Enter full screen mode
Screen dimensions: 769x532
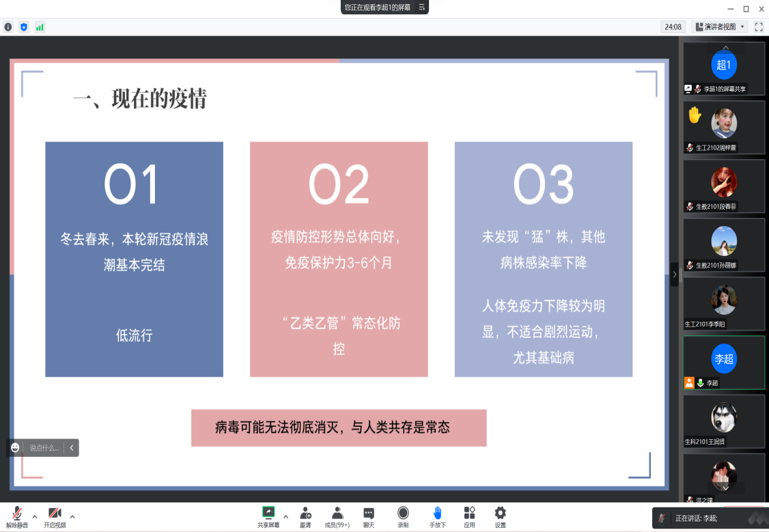coord(758,27)
